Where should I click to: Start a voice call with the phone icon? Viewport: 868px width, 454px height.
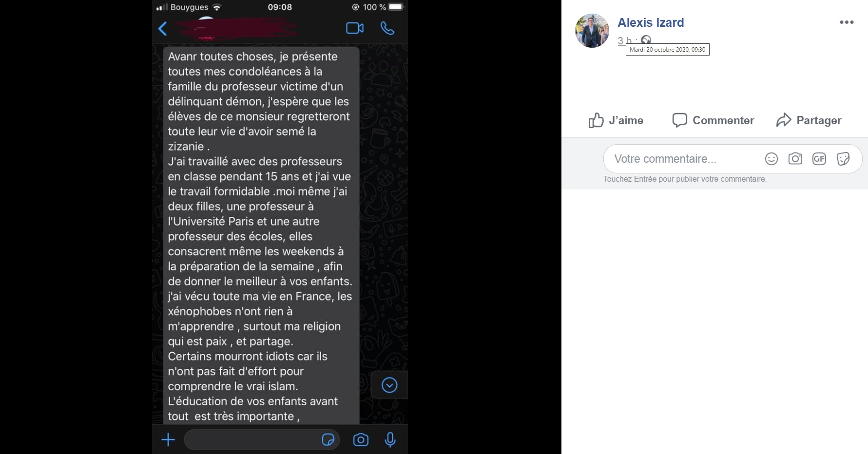pos(387,28)
